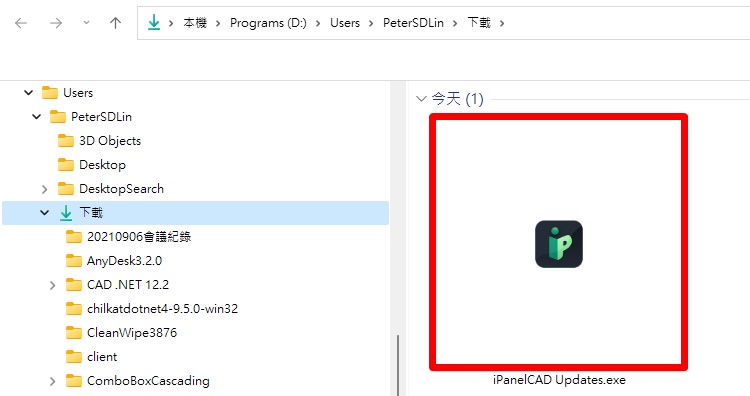Go forward with the right arrow

pyautogui.click(x=56, y=22)
